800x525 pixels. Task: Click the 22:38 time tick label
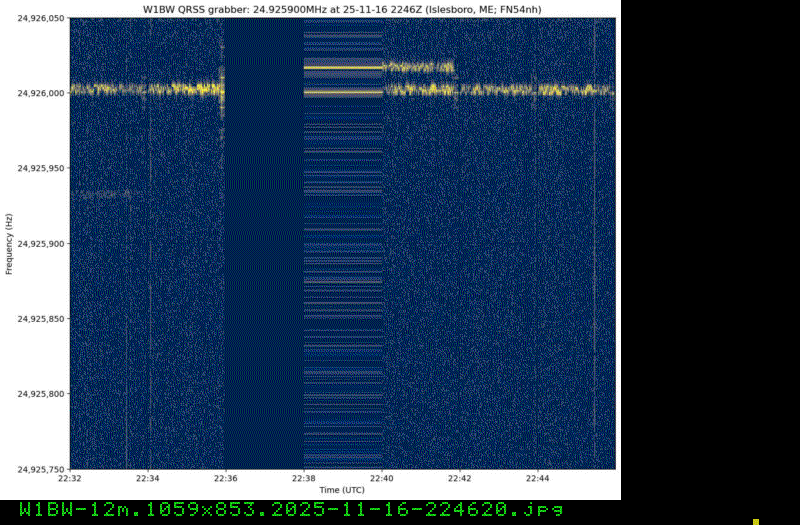[304, 478]
